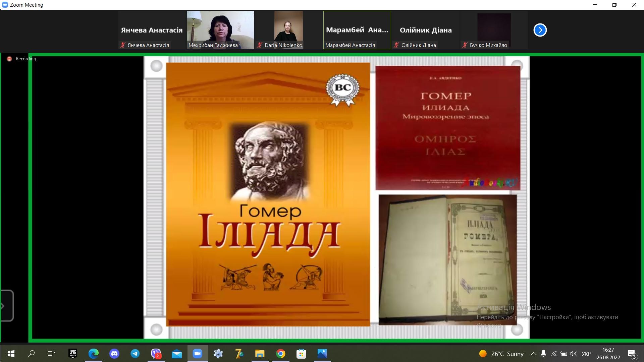Open Windows Start menu
This screenshot has width=644, height=362.
tap(11, 353)
